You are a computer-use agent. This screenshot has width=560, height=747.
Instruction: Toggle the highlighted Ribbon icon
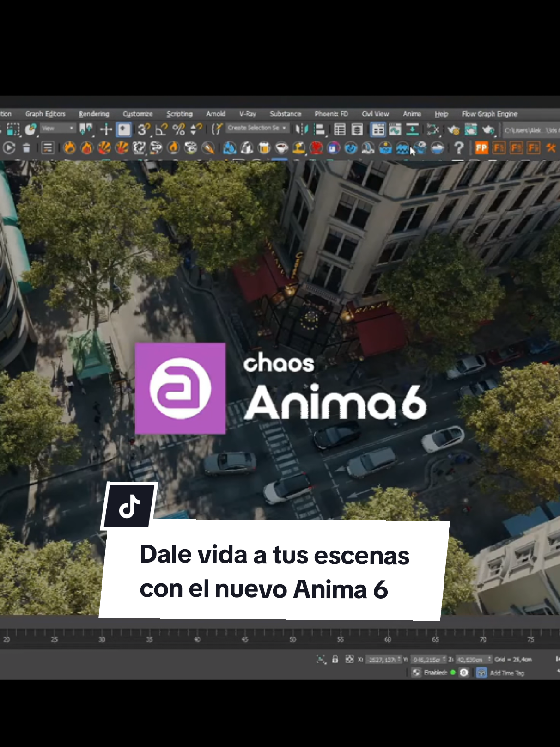pyautogui.click(x=378, y=130)
